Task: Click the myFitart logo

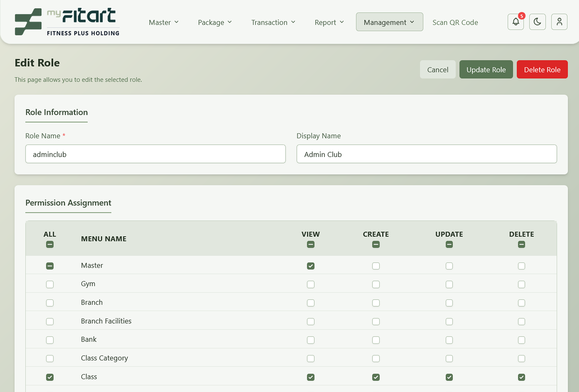Action: (x=67, y=22)
